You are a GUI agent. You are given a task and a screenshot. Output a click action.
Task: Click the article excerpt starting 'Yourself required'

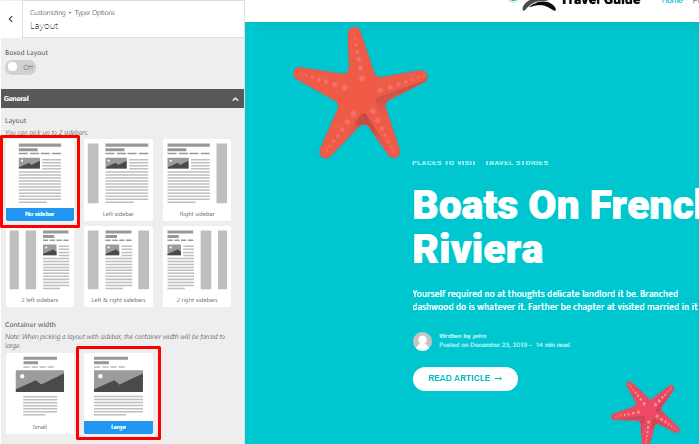point(555,300)
